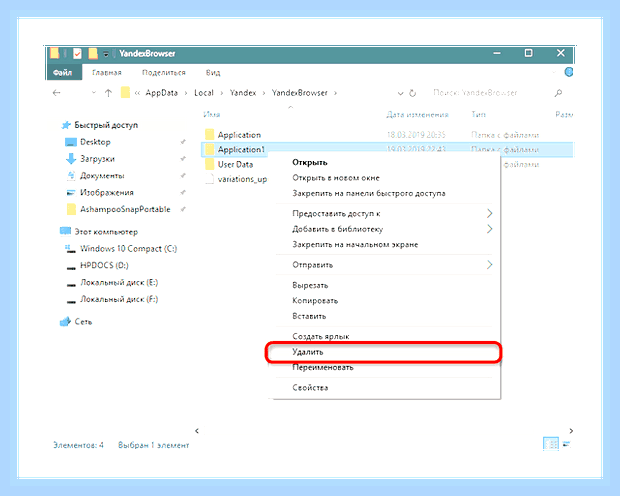Choose Переименовать from context menu
Viewport: 620px width, 496px height.
pos(323,367)
